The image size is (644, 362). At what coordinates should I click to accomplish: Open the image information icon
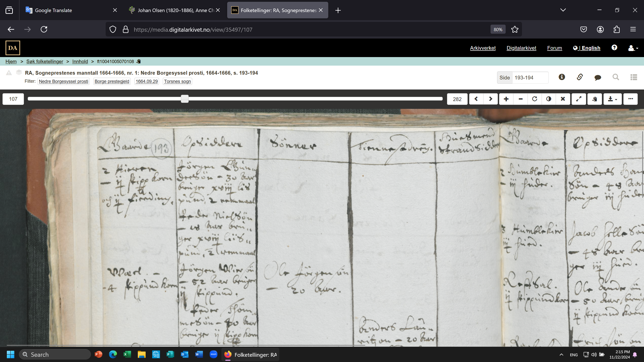pos(562,77)
